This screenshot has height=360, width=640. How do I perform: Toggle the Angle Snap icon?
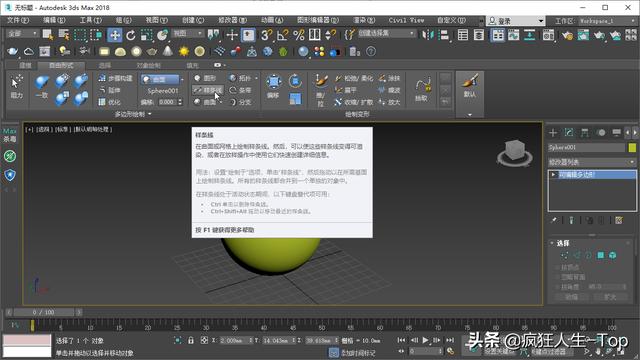[282, 35]
